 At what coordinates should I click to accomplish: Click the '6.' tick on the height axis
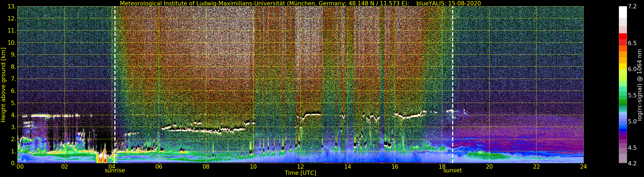pyautogui.click(x=14, y=91)
